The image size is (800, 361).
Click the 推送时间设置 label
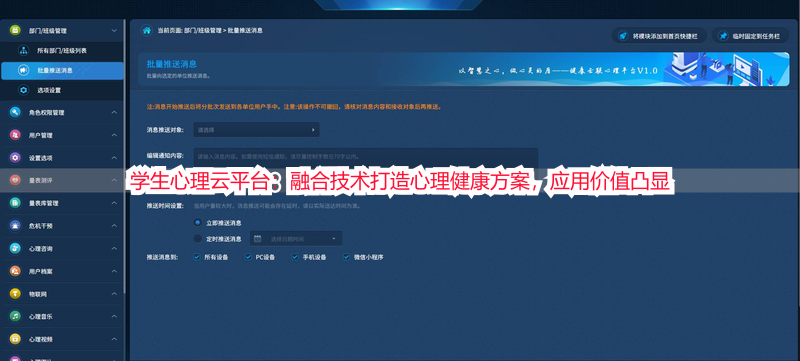point(165,206)
